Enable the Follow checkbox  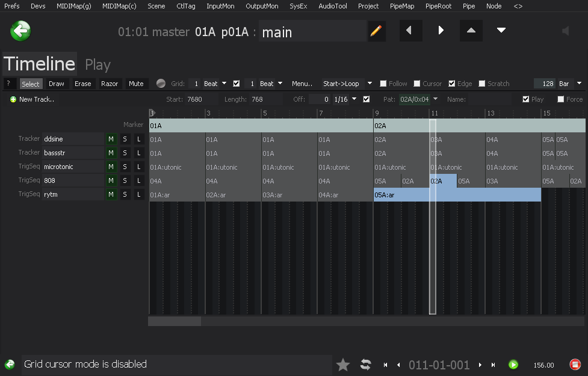[383, 84]
